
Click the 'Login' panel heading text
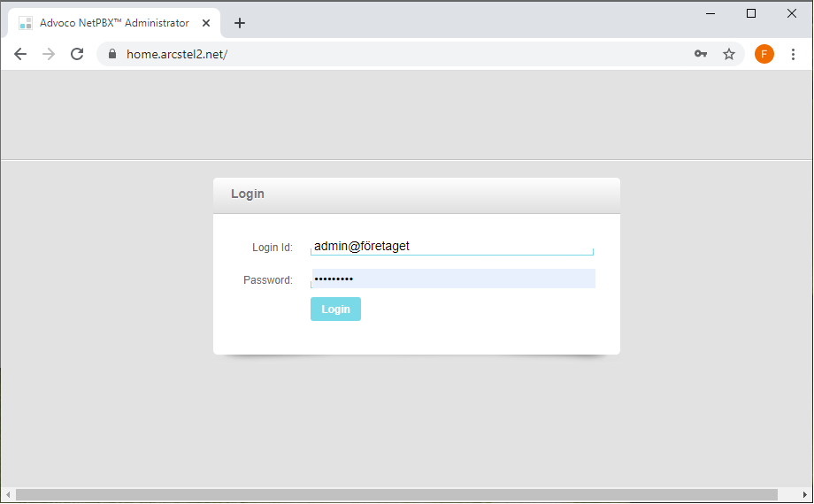pyautogui.click(x=248, y=195)
